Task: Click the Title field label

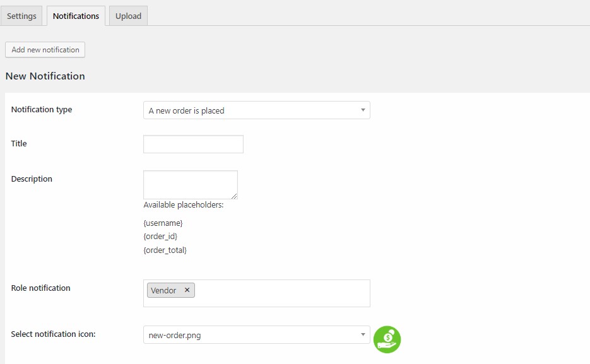Action: 19,144
